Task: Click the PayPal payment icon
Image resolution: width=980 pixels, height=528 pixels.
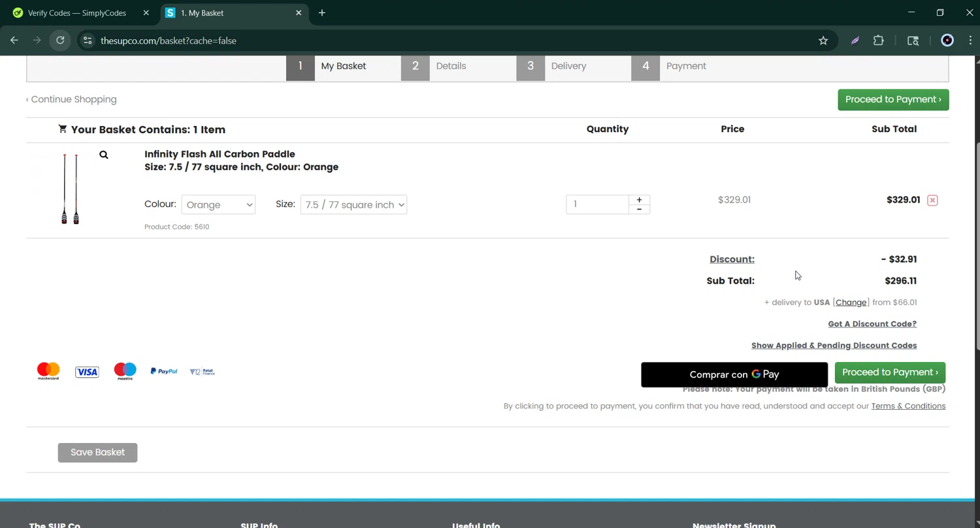Action: tap(164, 371)
